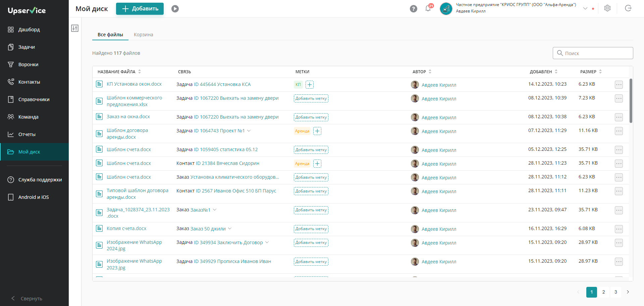644x306 pixels.
Task: Open Воронки section
Action: (x=34, y=64)
